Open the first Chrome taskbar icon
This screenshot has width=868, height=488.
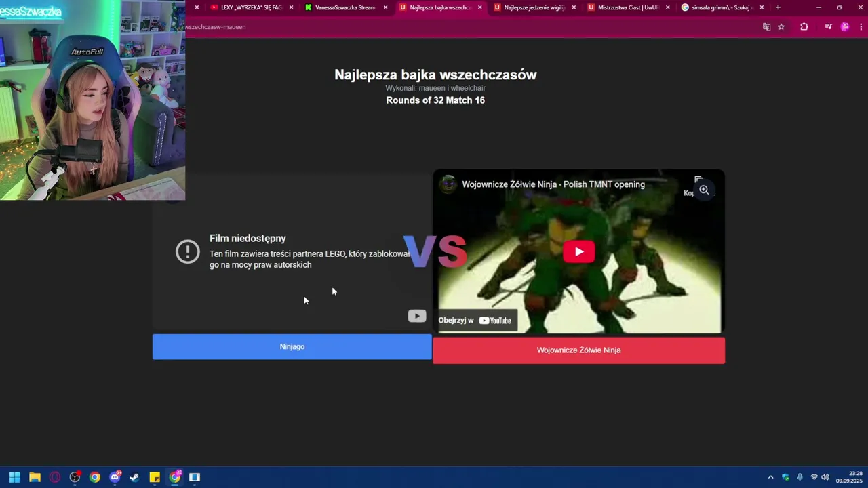point(95,477)
